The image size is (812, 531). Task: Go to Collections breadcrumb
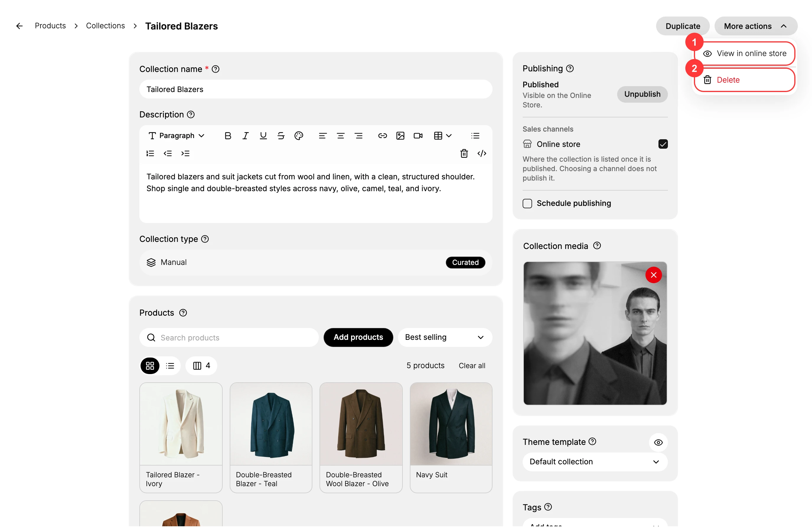[105, 26]
